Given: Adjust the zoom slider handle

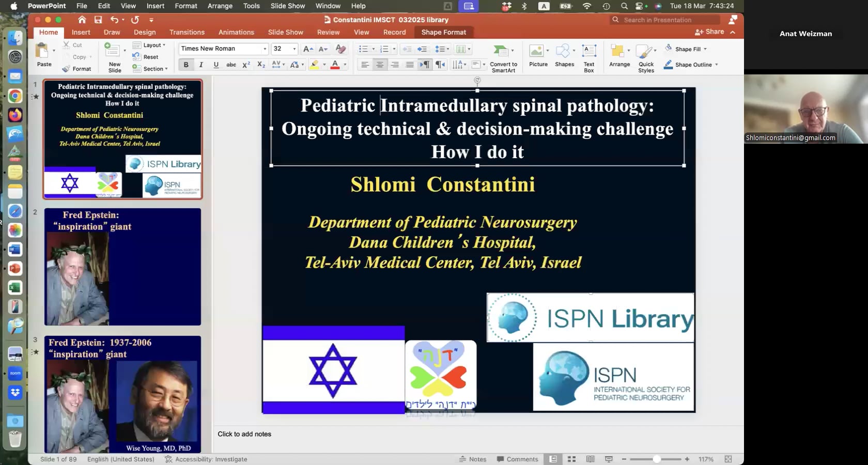Looking at the screenshot, I should [657, 459].
